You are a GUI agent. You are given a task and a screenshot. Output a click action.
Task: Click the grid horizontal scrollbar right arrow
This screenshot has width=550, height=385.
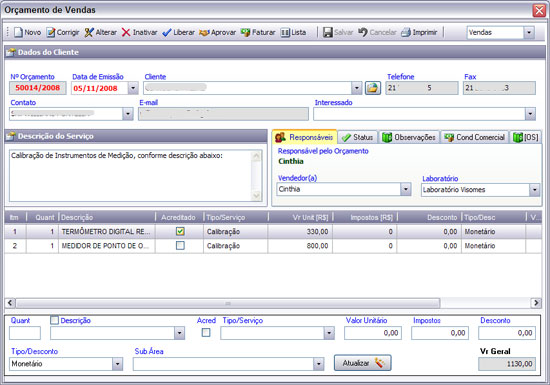(536, 303)
